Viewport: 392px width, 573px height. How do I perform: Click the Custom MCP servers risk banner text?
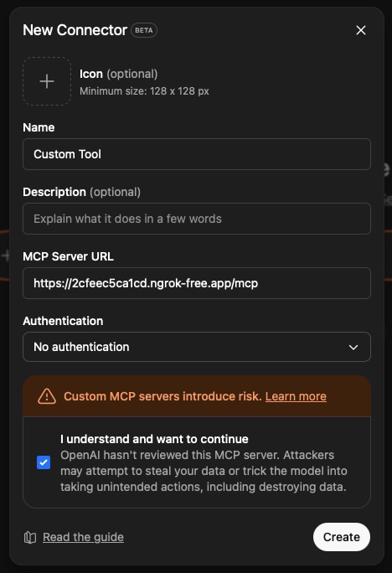coord(162,396)
